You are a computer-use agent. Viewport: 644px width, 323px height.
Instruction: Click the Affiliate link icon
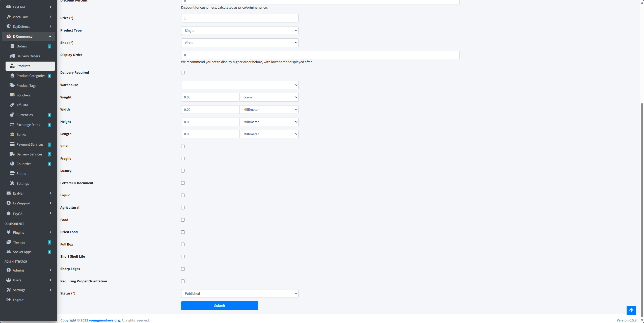[x=12, y=105]
